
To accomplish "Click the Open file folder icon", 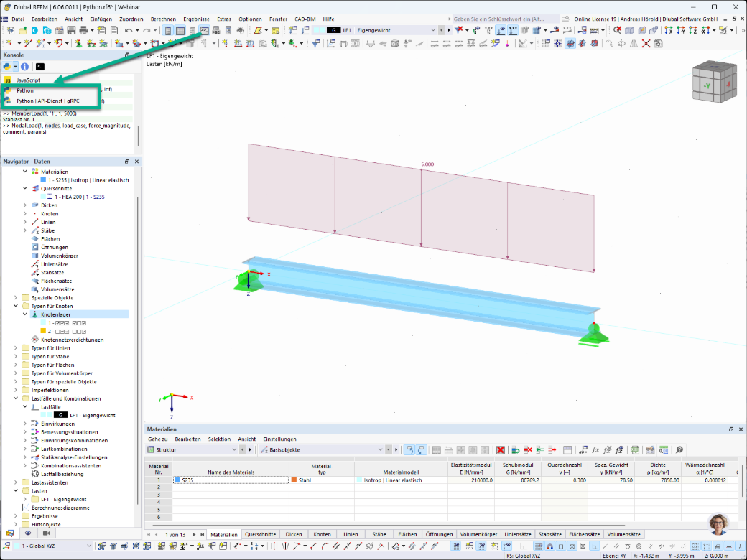I will coord(23,30).
